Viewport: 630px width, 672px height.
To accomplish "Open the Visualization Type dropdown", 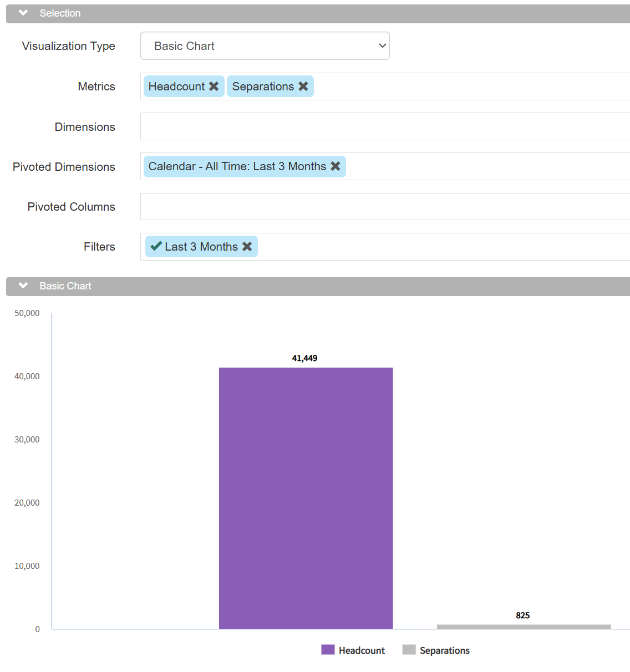I will (265, 46).
